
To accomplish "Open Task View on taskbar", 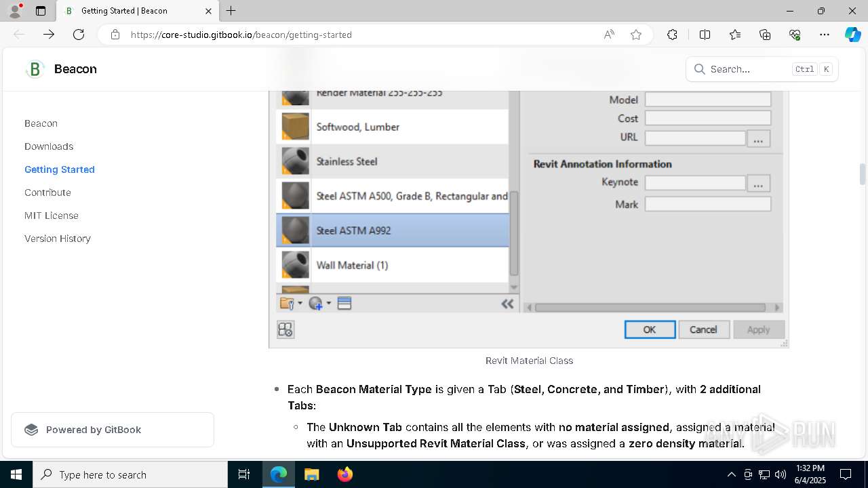I will point(244,474).
